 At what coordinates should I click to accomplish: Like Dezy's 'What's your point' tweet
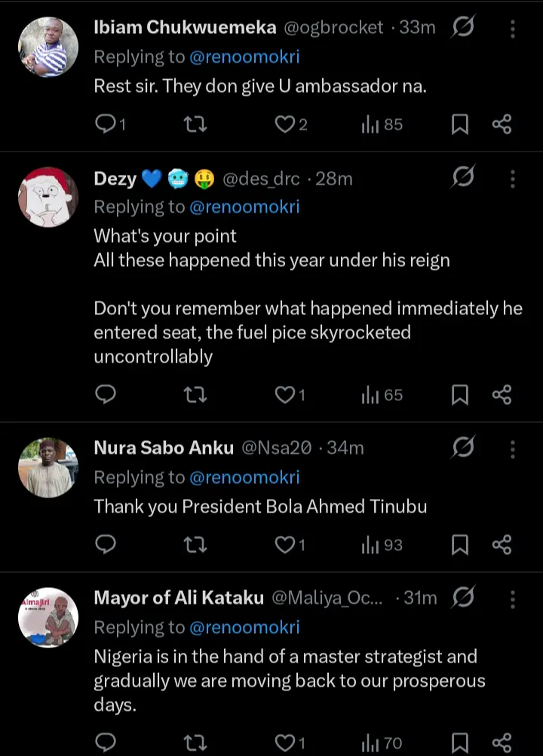(284, 394)
